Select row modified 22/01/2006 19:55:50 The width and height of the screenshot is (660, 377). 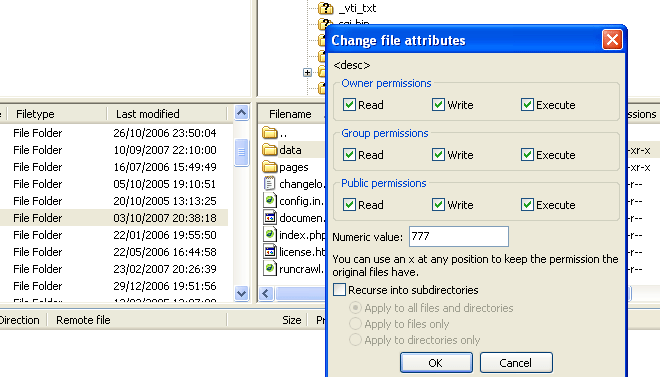pos(114,235)
